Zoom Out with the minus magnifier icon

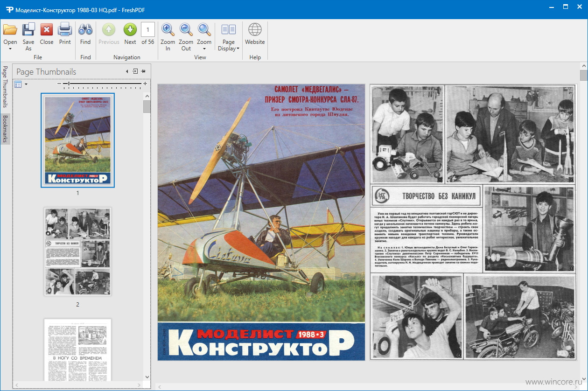pyautogui.click(x=186, y=30)
